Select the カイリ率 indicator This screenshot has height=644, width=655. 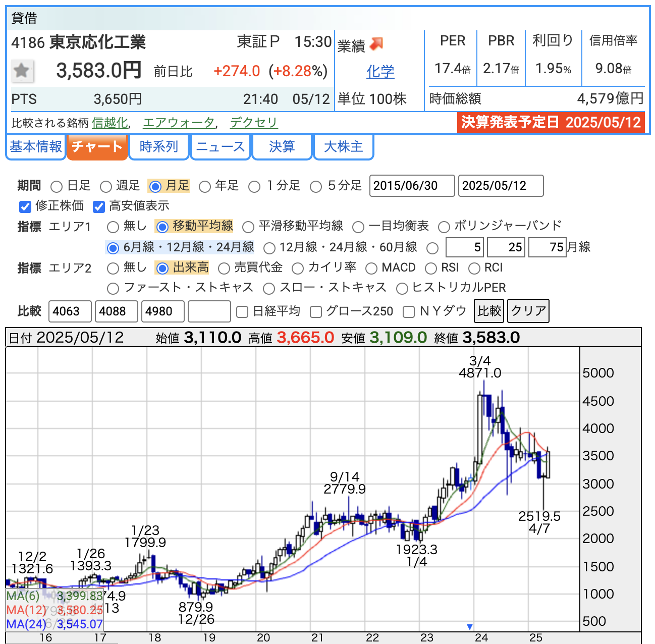(x=298, y=268)
